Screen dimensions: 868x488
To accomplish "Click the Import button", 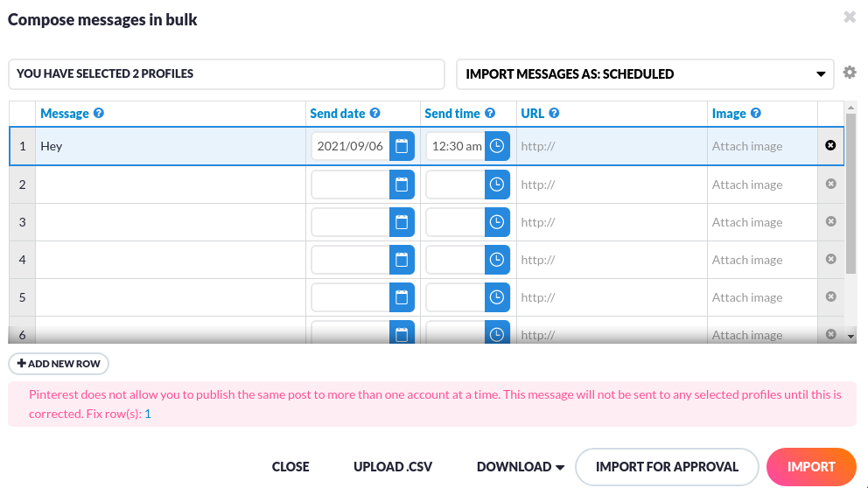I will click(811, 467).
